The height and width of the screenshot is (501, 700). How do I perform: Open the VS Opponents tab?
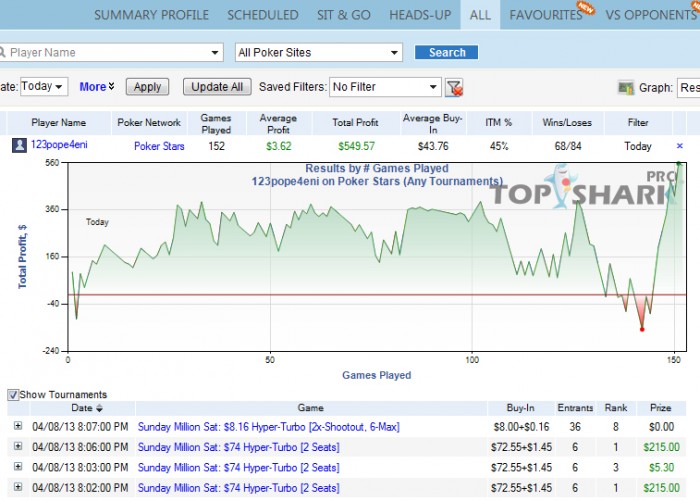[651, 15]
